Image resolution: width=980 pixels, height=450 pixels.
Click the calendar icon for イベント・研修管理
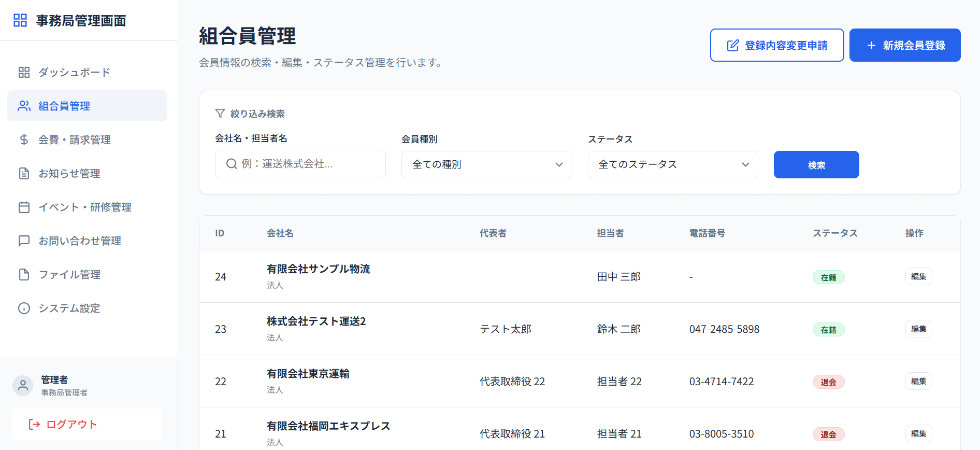(x=24, y=207)
